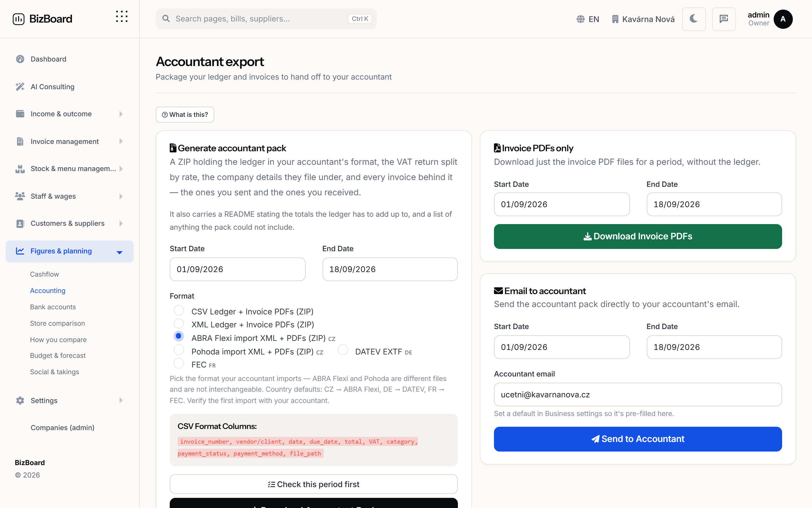812x508 pixels.
Task: Click accountant pack Start Date field
Action: [x=237, y=270]
